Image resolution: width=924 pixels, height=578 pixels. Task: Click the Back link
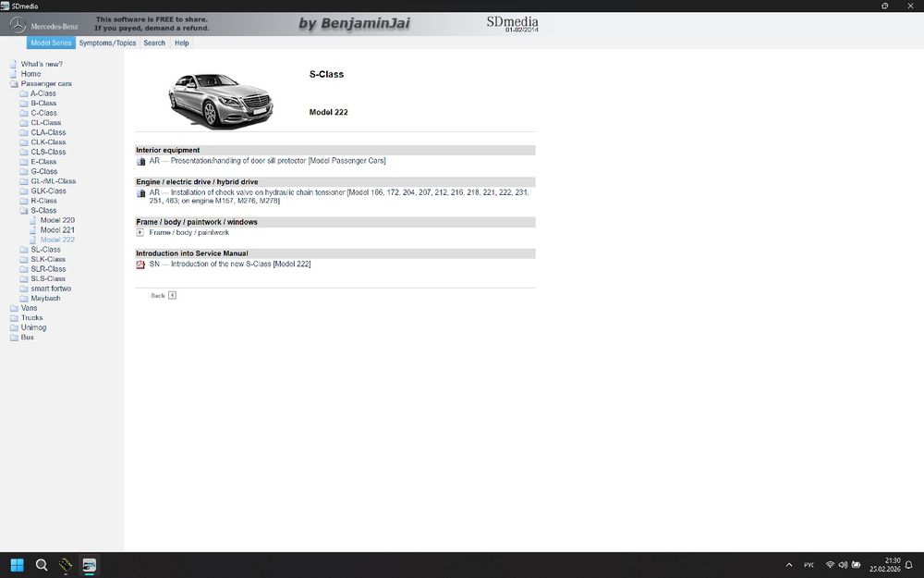158,296
